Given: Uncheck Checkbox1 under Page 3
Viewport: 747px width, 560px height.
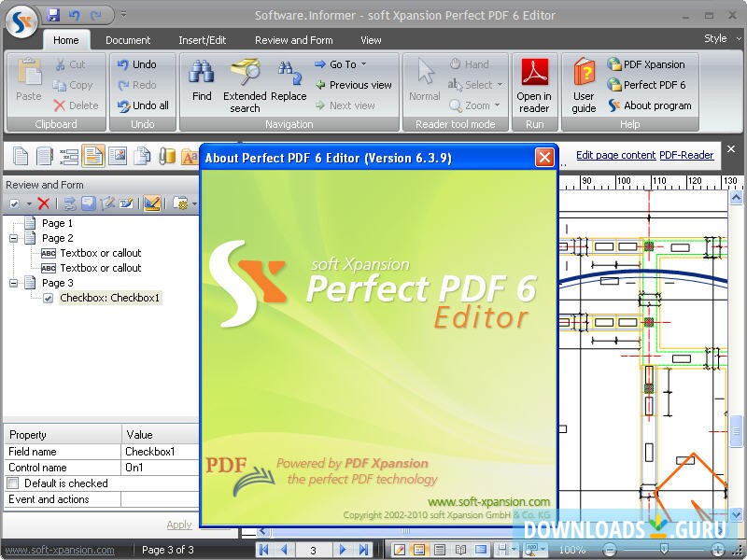Looking at the screenshot, I should point(48,298).
